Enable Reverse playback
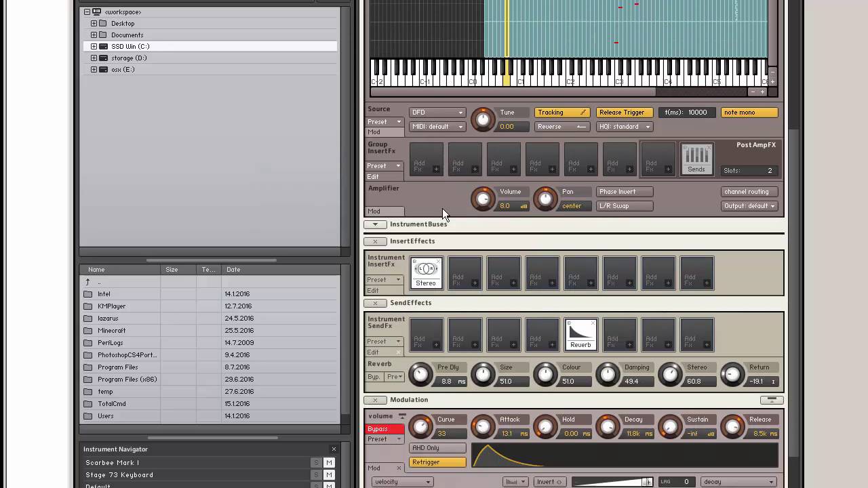The image size is (868, 488). click(562, 127)
